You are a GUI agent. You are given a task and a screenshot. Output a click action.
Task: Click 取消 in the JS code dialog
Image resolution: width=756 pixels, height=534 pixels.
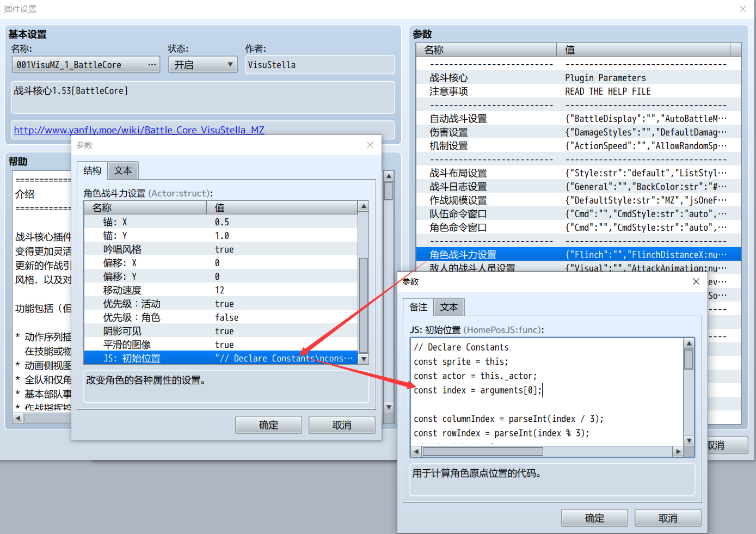pyautogui.click(x=668, y=518)
